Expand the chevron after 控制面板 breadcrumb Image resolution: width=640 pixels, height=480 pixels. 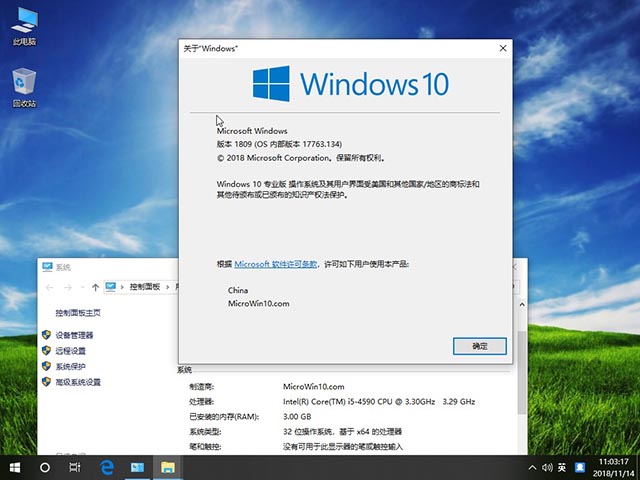coord(167,287)
